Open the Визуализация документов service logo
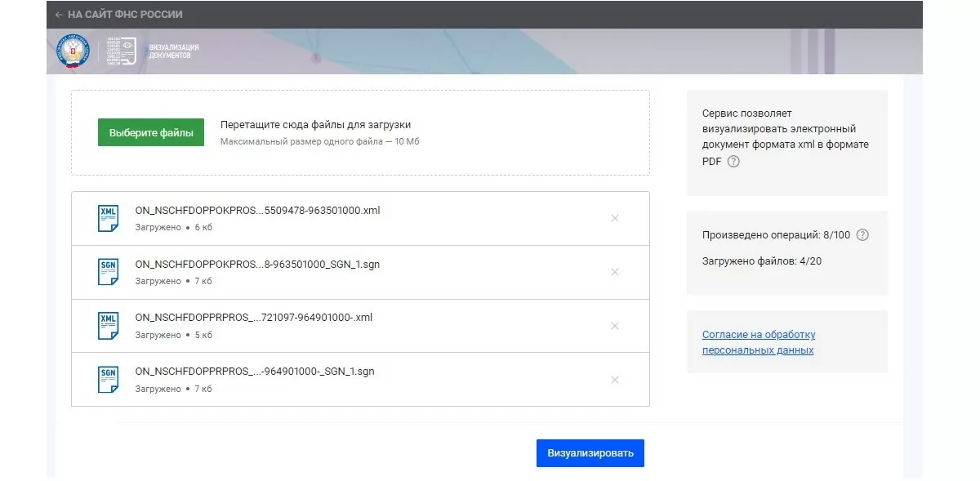Screen dimensions: 980x481 [x=153, y=51]
